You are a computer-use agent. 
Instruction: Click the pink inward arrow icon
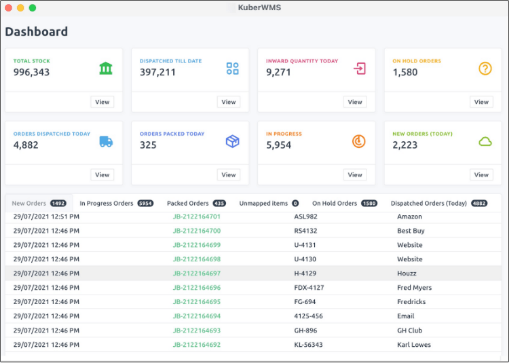360,68
